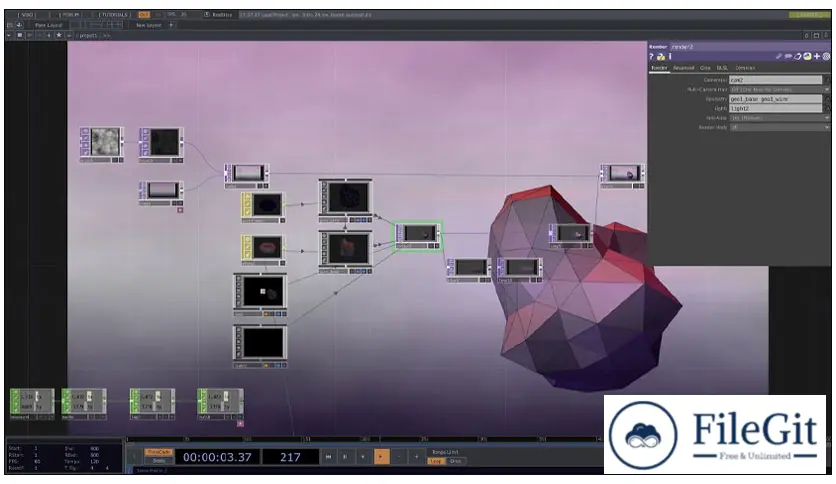Open the add-layout plus next to New Layout
The width and height of the screenshot is (836, 484).
point(171,25)
